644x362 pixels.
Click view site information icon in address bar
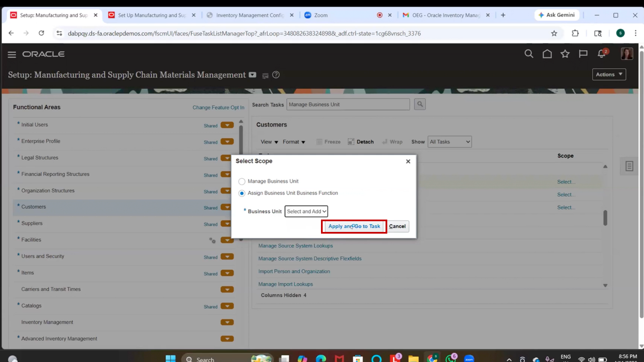pos(59,33)
